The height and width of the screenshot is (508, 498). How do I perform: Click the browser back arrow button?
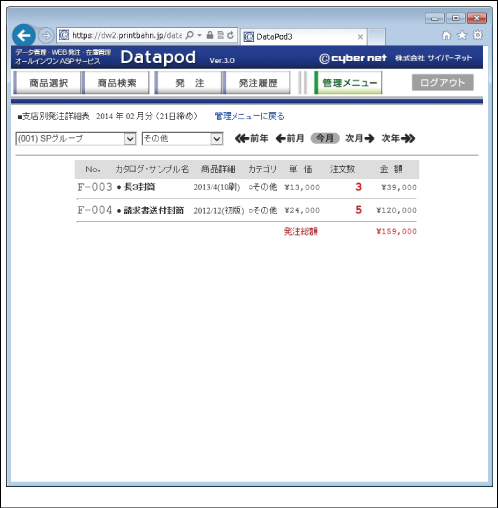pos(24,35)
